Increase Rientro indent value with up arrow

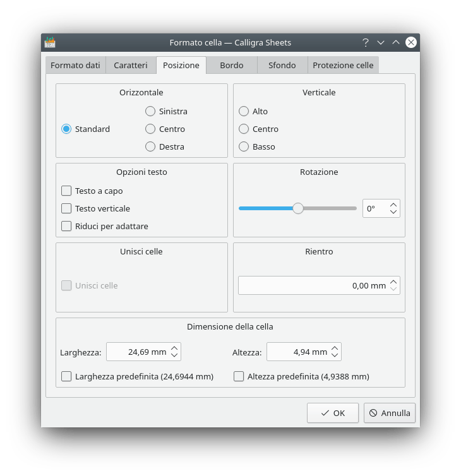click(x=393, y=282)
